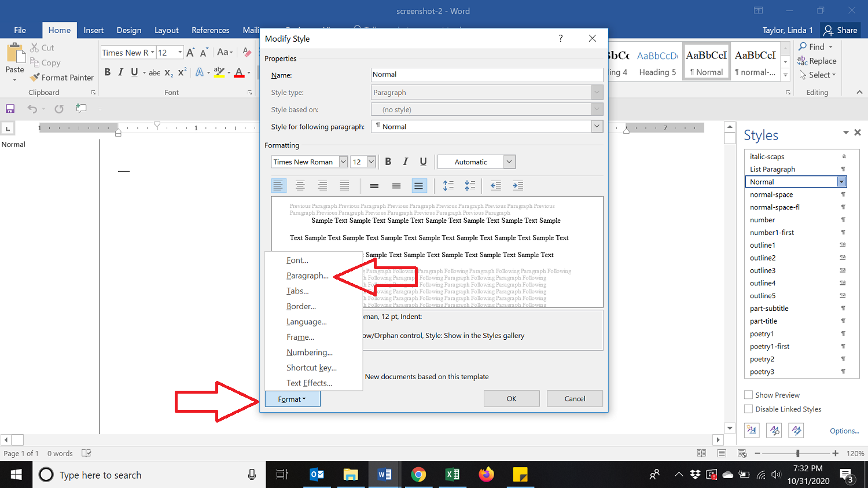Screen dimensions: 868x488
Task: Click the Italic button in Modify Style dialog
Action: (405, 162)
